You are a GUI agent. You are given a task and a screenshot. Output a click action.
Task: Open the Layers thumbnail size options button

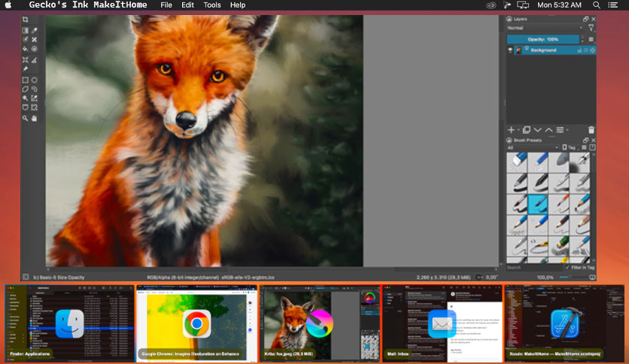pyautogui.click(x=591, y=39)
